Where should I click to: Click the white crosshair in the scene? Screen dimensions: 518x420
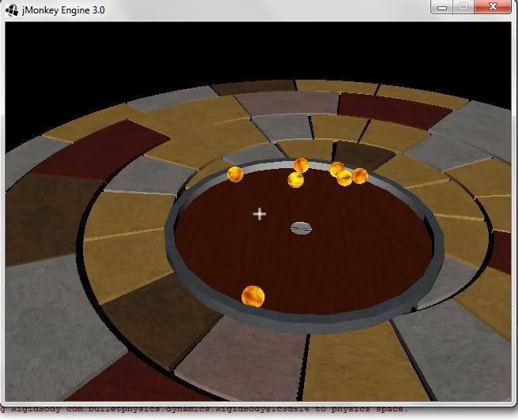pyautogui.click(x=259, y=214)
